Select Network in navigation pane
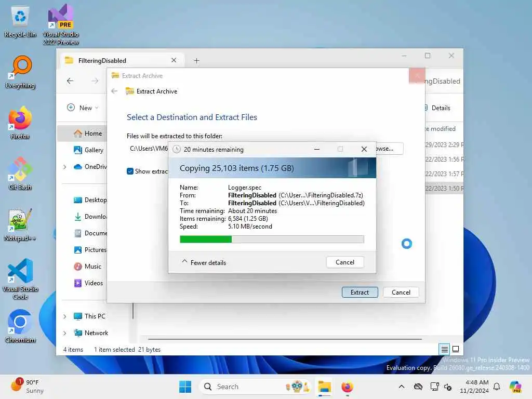The height and width of the screenshot is (399, 532). pos(91,333)
